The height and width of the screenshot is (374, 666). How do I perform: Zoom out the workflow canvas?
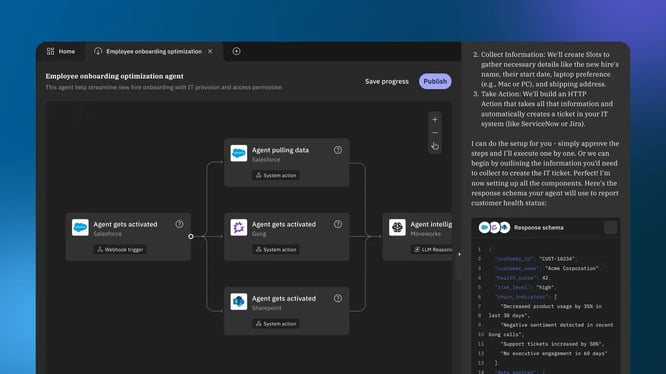pyautogui.click(x=435, y=133)
